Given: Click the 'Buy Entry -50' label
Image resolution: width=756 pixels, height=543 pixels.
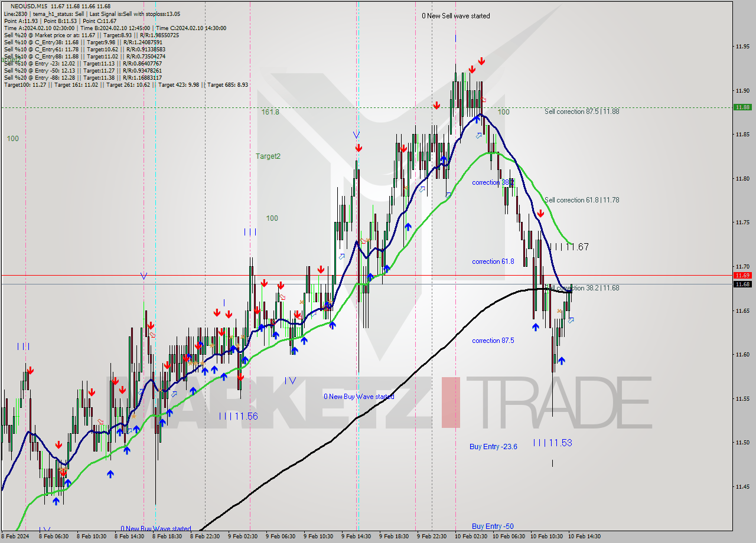Looking at the screenshot, I should click(x=493, y=526).
